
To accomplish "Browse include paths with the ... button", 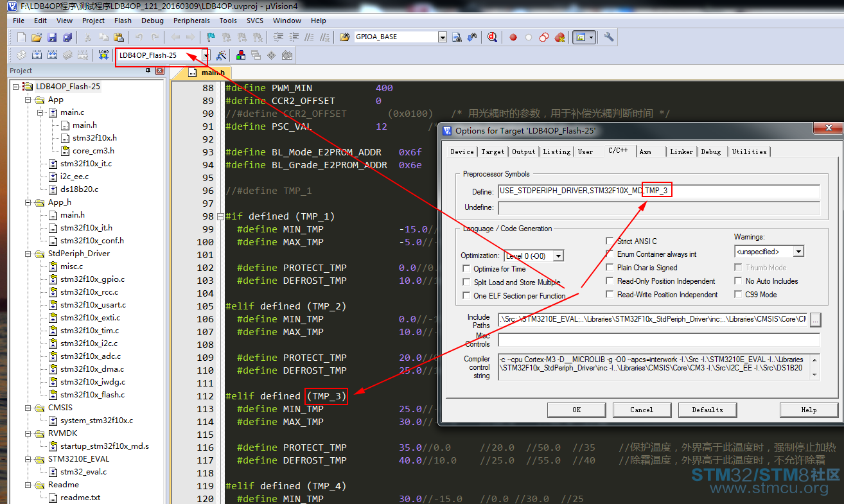I will [x=815, y=319].
